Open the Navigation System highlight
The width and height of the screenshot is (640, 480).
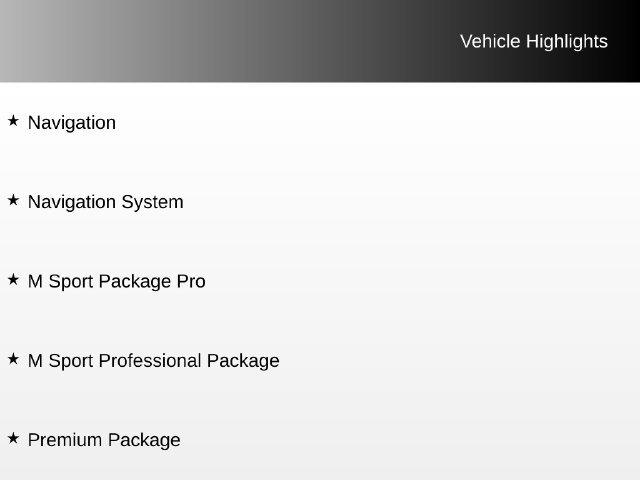106,202
